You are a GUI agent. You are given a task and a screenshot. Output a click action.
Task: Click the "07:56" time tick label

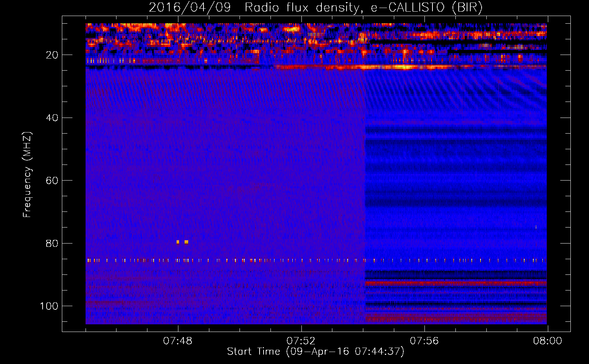pos(424,341)
